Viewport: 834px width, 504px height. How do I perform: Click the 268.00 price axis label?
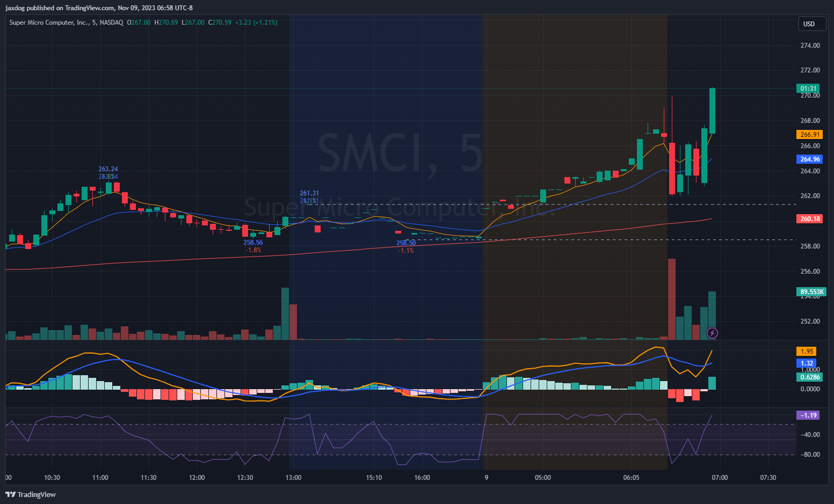coord(810,121)
